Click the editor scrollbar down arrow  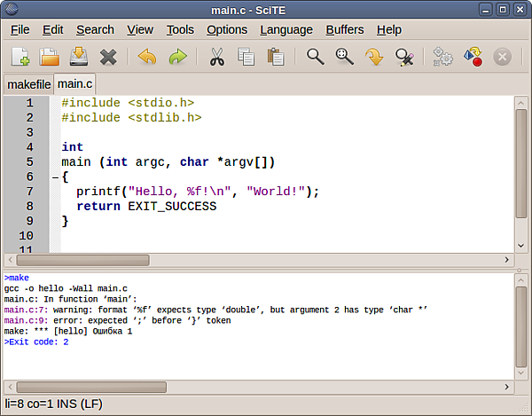coord(521,245)
